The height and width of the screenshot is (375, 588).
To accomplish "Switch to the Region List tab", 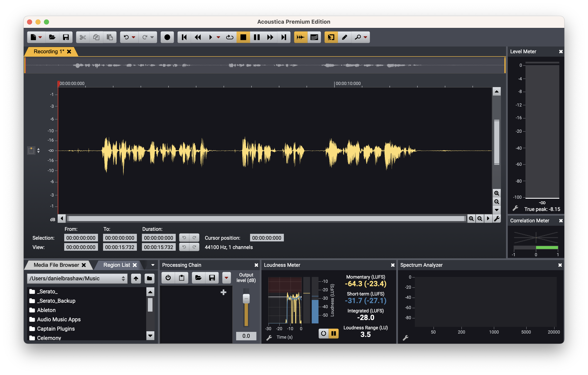I will (116, 265).
